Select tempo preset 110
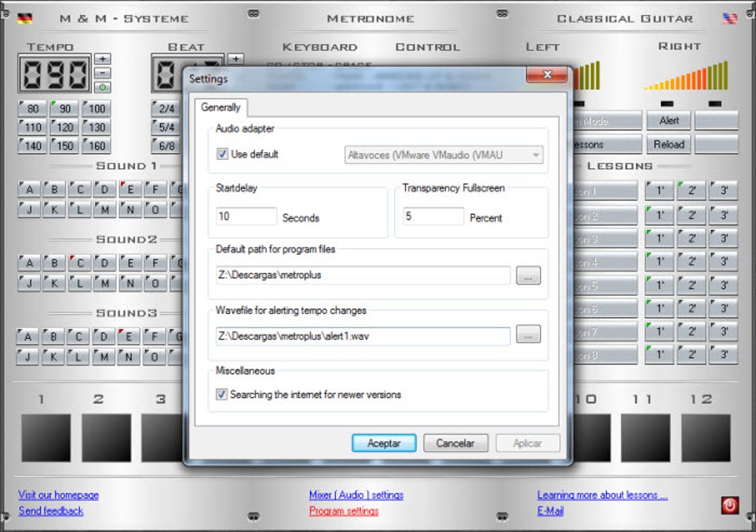 coord(33,127)
